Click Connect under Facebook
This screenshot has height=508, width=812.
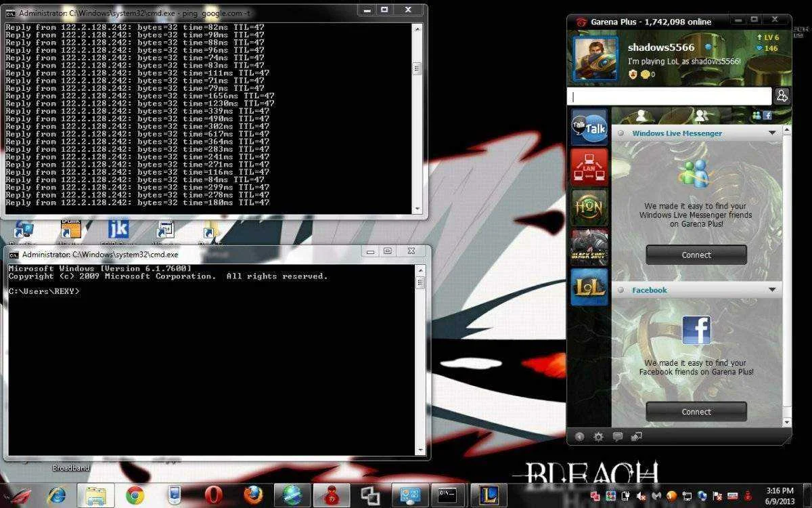696,412
